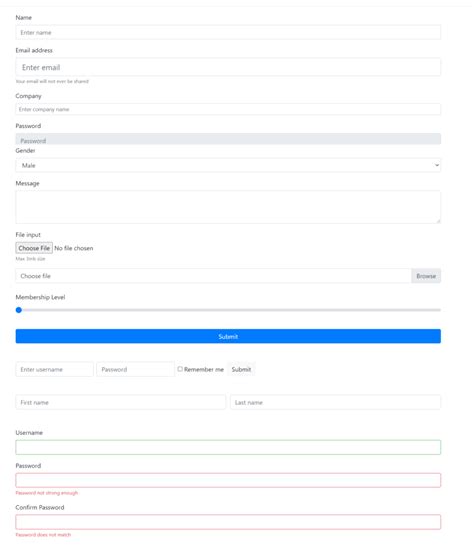
Task: Click the First name field
Action: pyautogui.click(x=121, y=402)
